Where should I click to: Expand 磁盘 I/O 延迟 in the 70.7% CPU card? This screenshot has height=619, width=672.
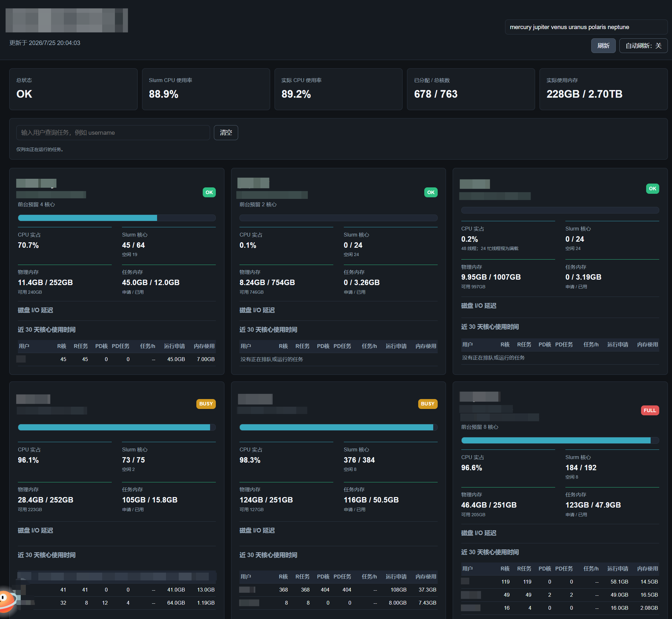(35, 310)
